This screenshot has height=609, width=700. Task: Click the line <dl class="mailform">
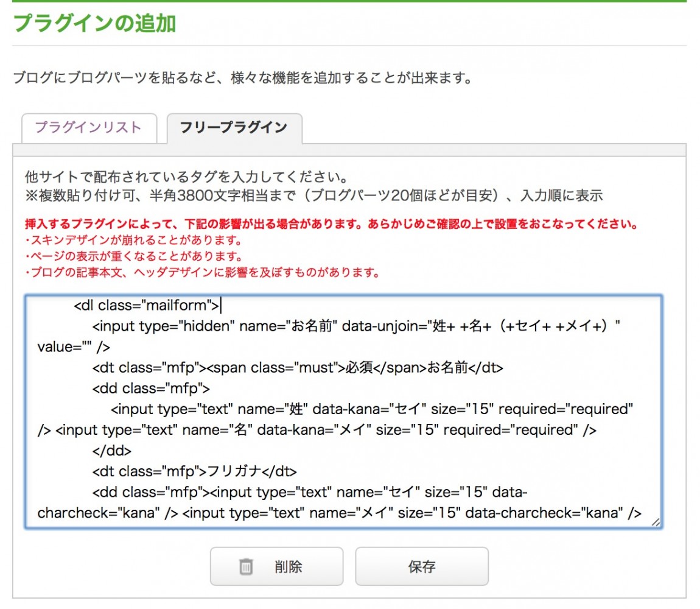[x=147, y=305]
